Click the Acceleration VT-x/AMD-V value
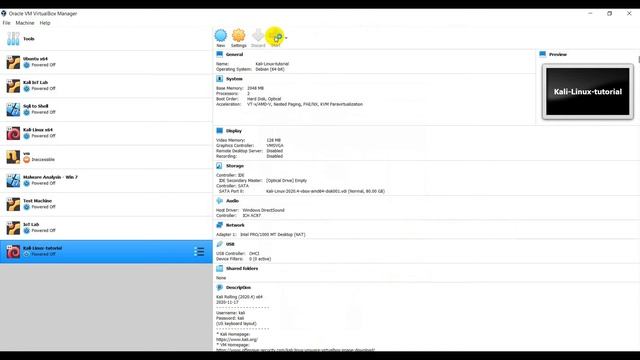This screenshot has width=640, height=360. coord(305,104)
